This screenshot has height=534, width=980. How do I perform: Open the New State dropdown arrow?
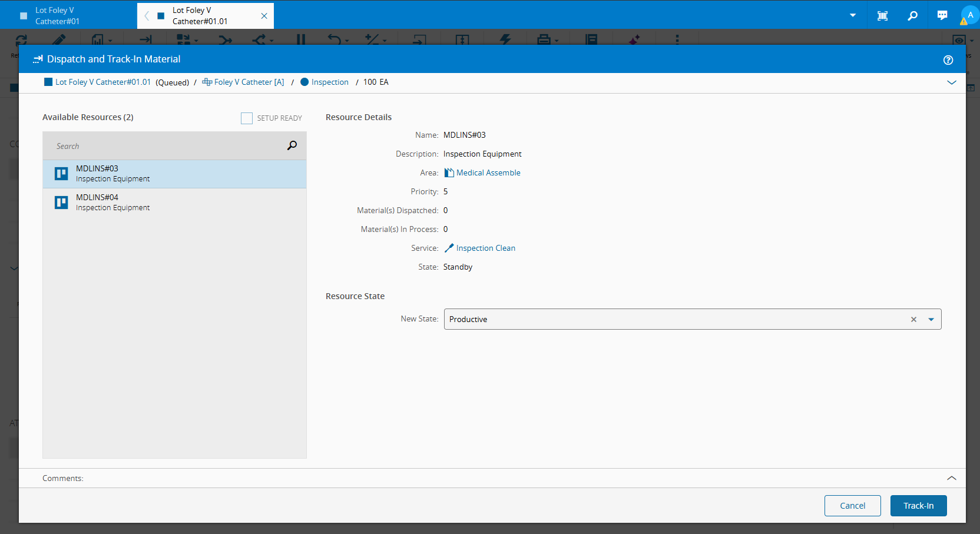pyautogui.click(x=931, y=319)
